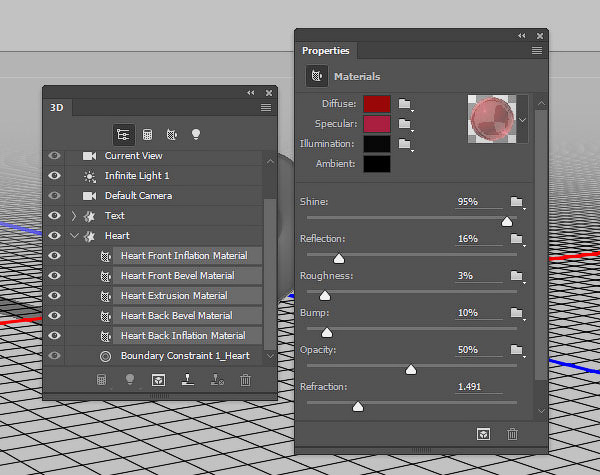
Task: Click Start 3D print icon in 3D panel
Action: pos(188,380)
